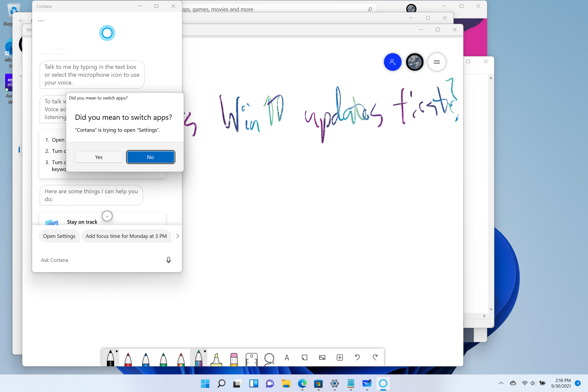Select the black ink pen tool
Image resolution: width=588 pixels, height=392 pixels.
[111, 357]
